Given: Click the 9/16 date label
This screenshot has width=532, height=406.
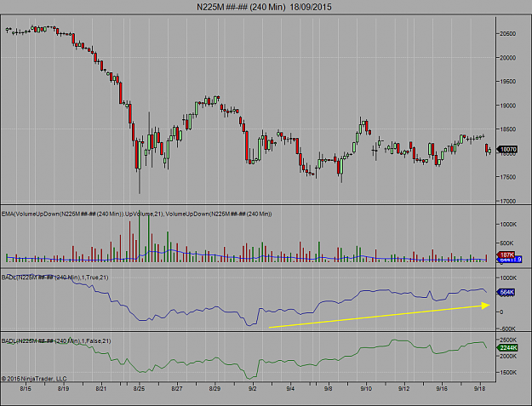Looking at the screenshot, I should [x=442, y=388].
